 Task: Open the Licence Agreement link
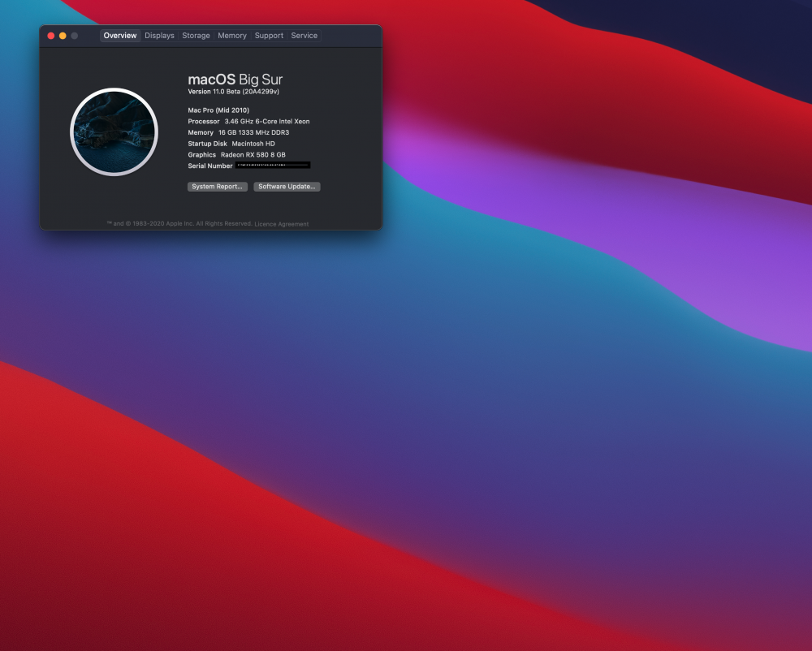(x=282, y=224)
